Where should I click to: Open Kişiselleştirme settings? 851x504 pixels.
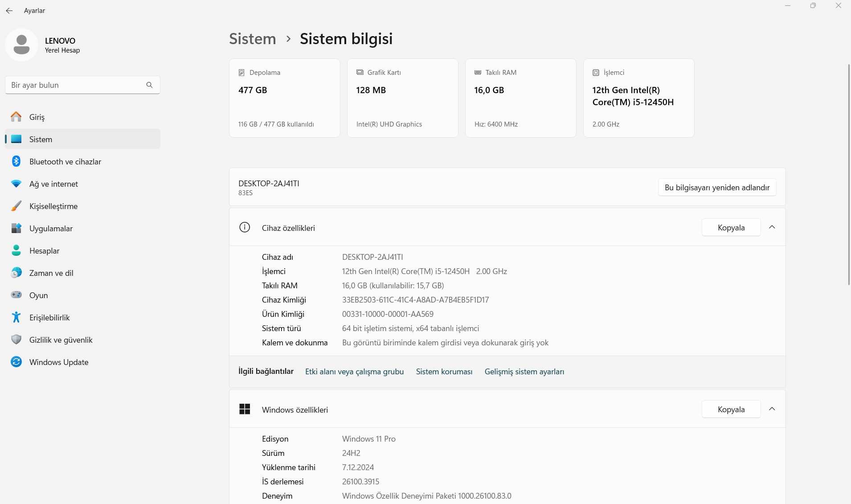pos(82,206)
